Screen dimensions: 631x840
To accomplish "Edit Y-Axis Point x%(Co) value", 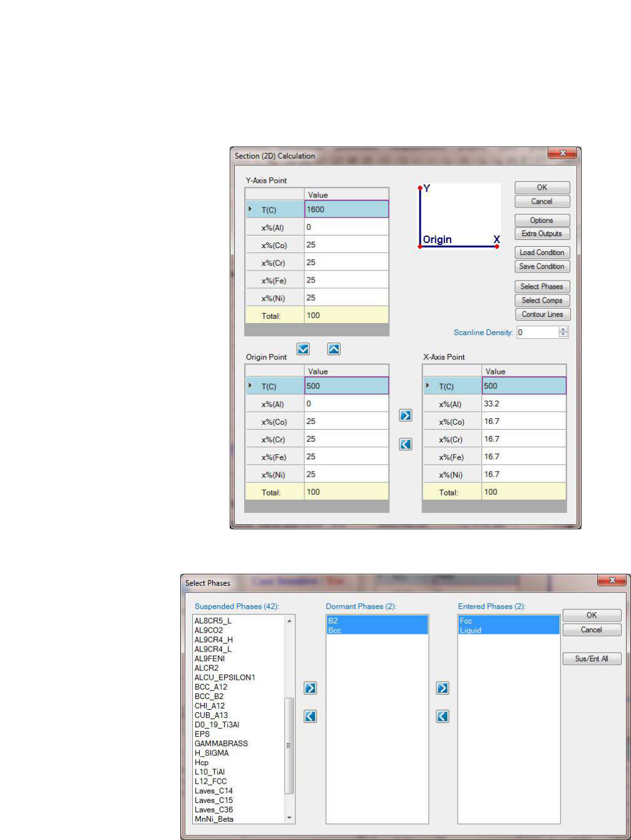I will pos(346,244).
